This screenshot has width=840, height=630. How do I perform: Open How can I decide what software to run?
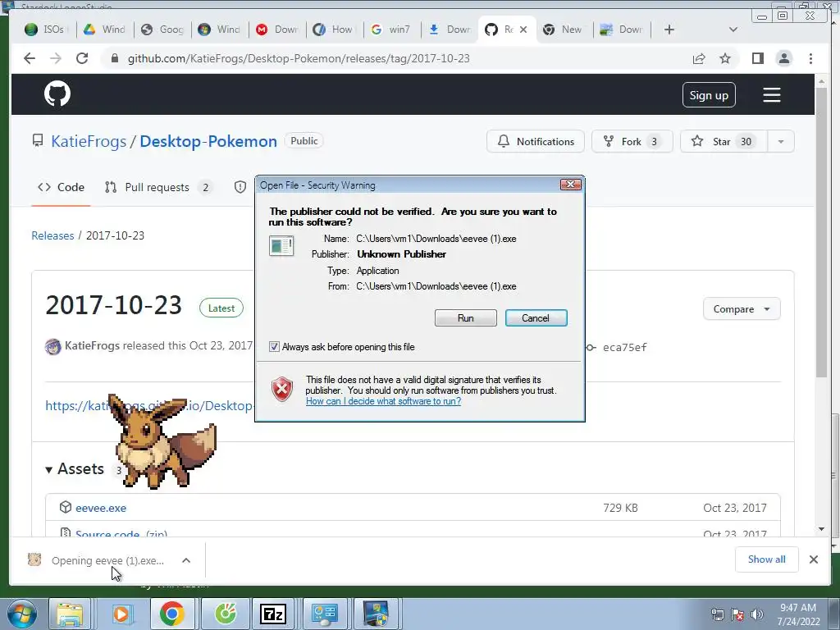(384, 401)
